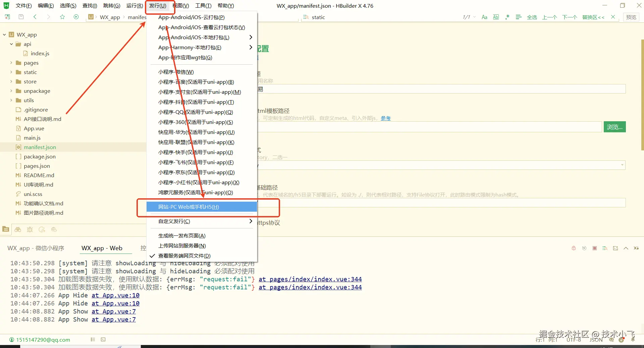The height and width of the screenshot is (348, 644).
Task: Expand the store folder arrow
Action: (11, 81)
